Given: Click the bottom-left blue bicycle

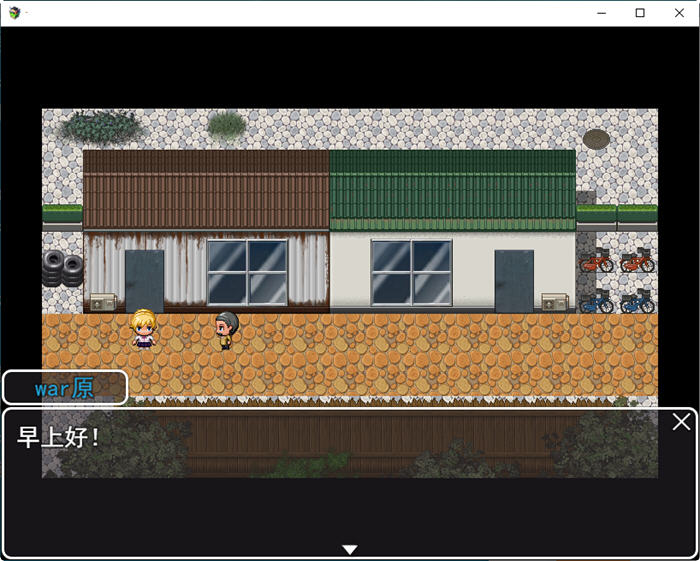Looking at the screenshot, I should (597, 301).
